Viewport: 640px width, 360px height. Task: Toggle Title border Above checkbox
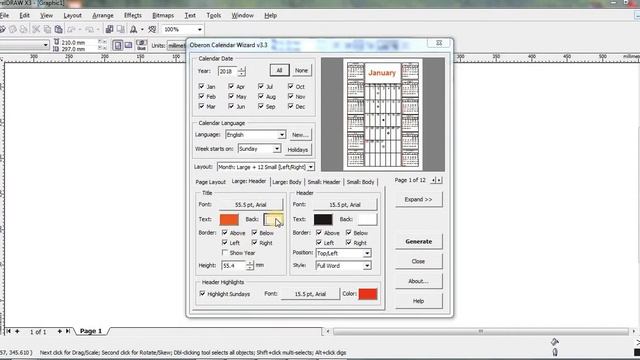pos(224,233)
